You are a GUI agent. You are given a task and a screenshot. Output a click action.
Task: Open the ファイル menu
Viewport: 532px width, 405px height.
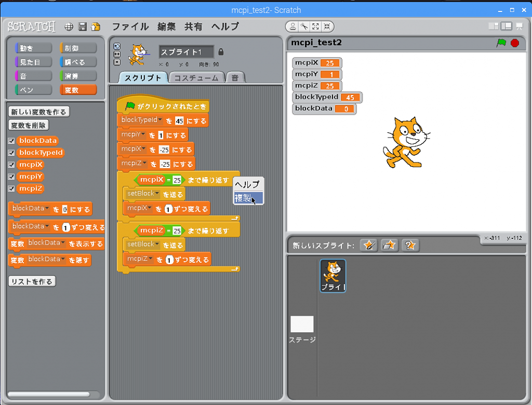[130, 26]
